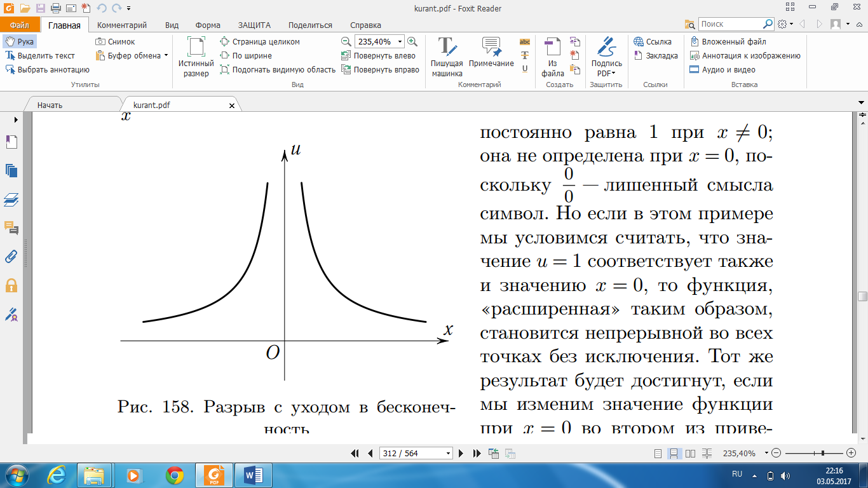Select the Пишущая машинка typewriter tool
The image size is (868, 488).
point(447,57)
